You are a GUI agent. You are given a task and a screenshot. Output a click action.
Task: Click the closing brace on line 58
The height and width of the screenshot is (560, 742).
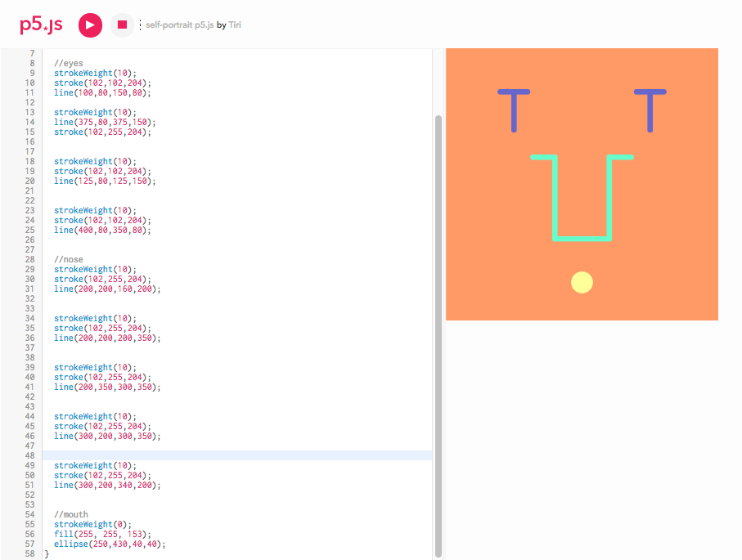coord(47,553)
